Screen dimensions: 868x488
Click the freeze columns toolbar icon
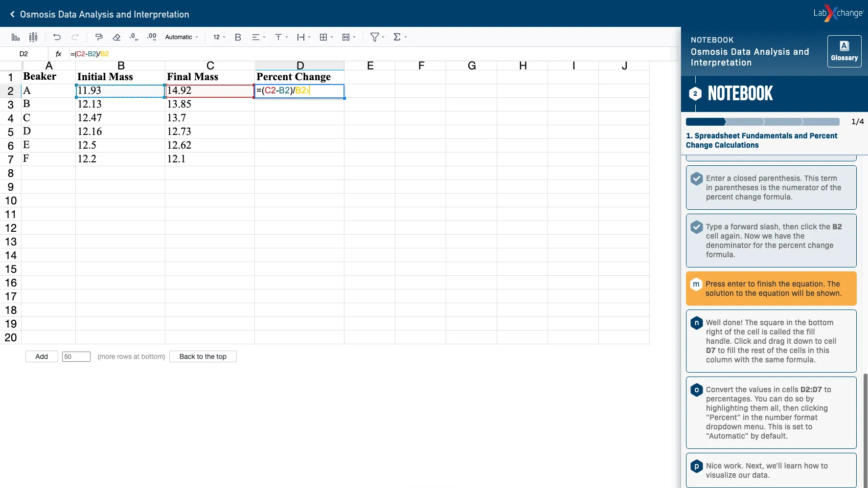click(33, 37)
